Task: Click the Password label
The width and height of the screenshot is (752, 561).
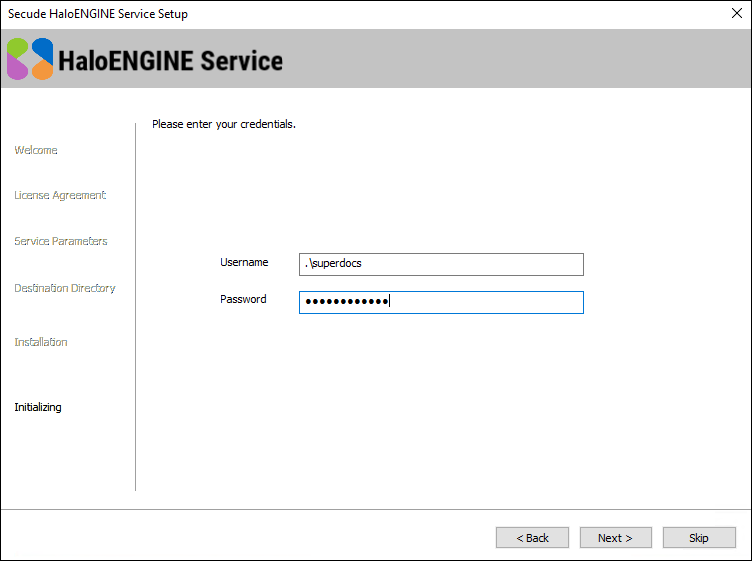Action: point(243,299)
